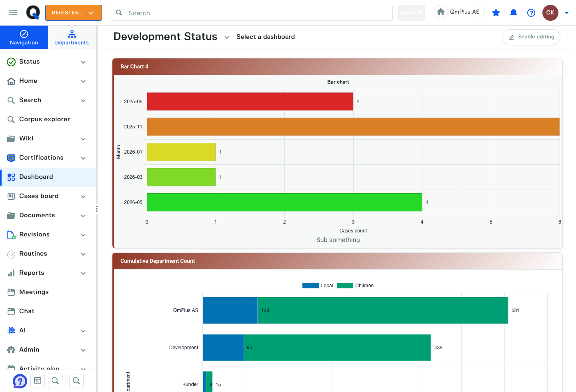Expand the AI menu chevron
The width and height of the screenshot is (576, 392).
pyautogui.click(x=83, y=331)
